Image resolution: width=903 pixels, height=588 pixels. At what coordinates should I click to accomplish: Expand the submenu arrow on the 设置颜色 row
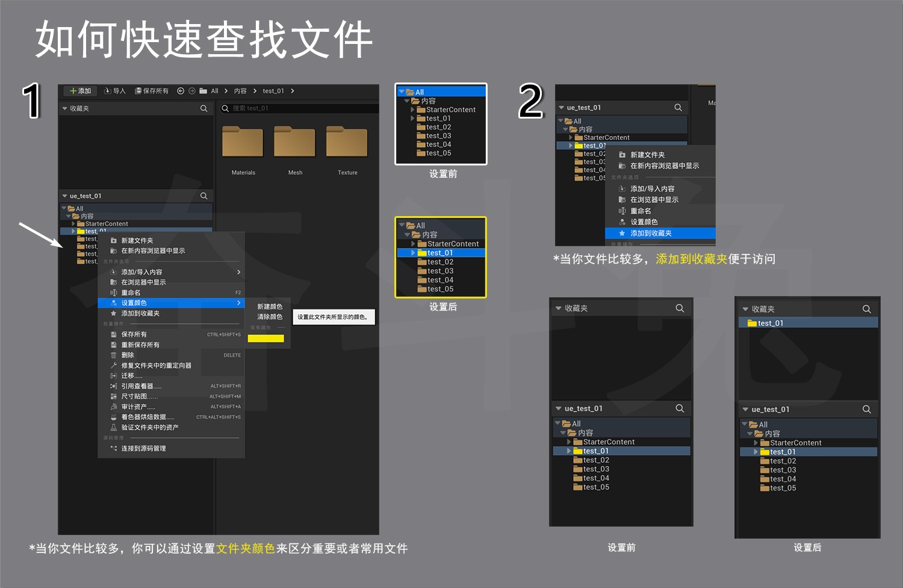(x=238, y=303)
